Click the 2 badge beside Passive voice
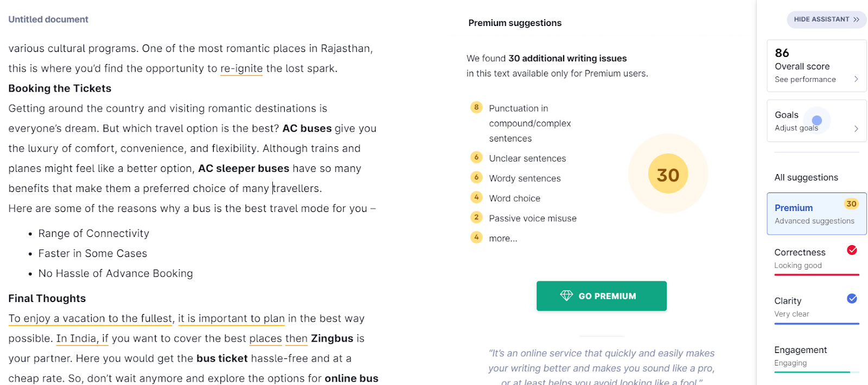The width and height of the screenshot is (868, 385). pyautogui.click(x=476, y=217)
